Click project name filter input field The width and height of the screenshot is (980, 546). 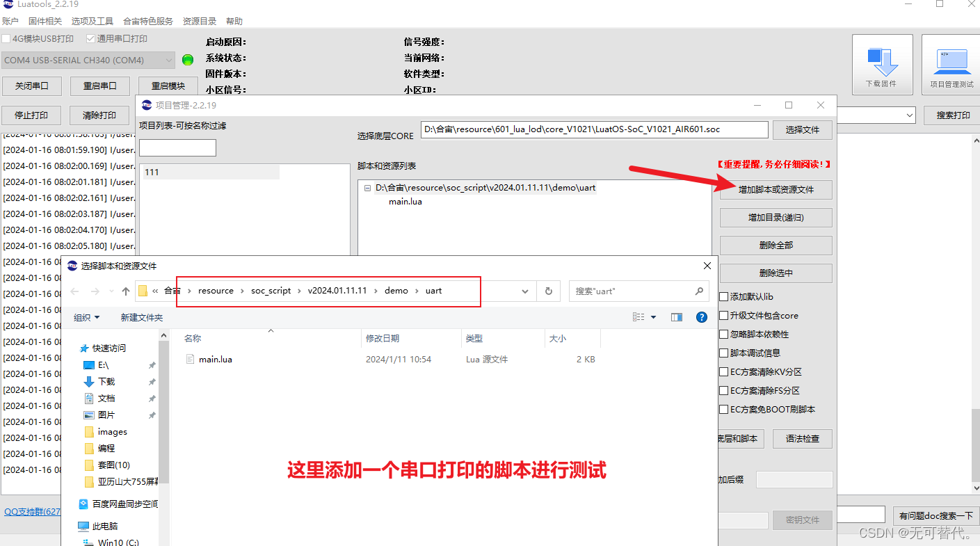coord(177,147)
